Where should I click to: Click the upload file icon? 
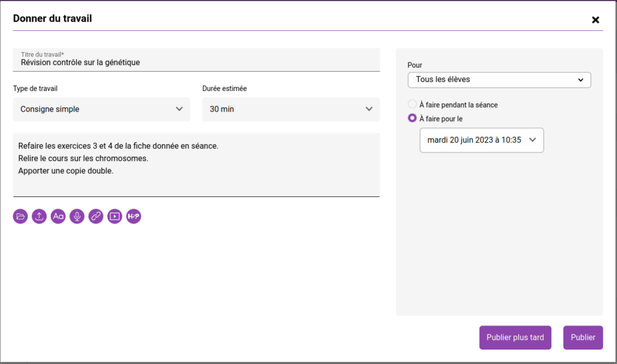click(x=39, y=216)
